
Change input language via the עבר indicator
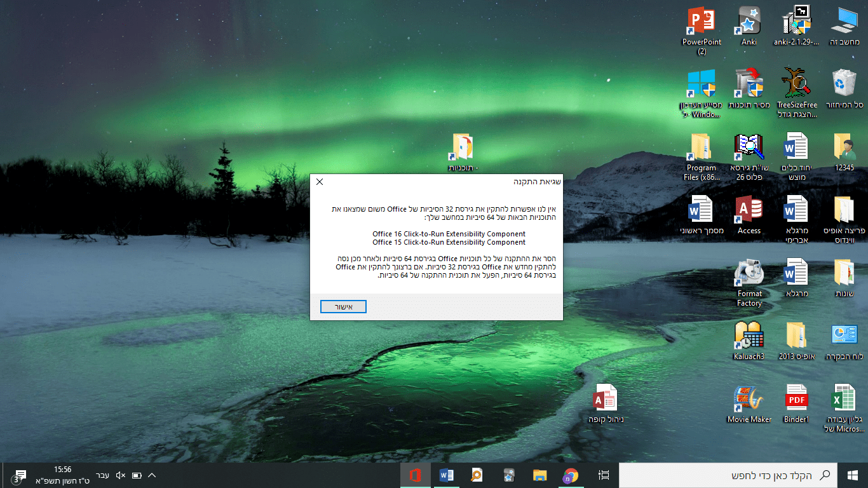point(102,475)
